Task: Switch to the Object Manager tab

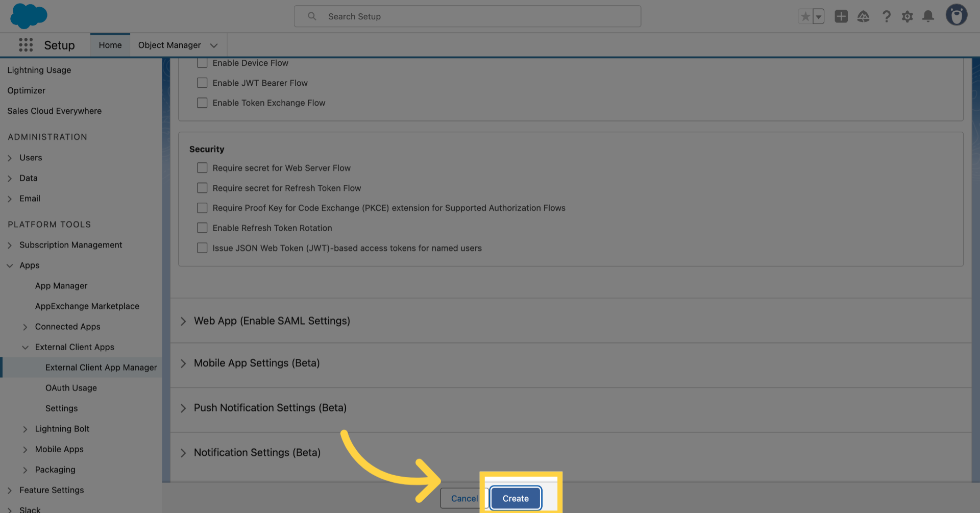Action: pos(170,45)
